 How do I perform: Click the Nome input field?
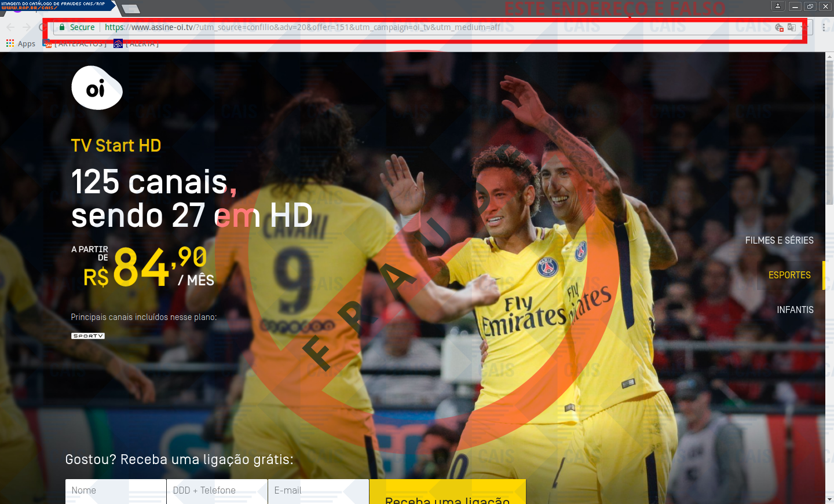[x=116, y=491]
